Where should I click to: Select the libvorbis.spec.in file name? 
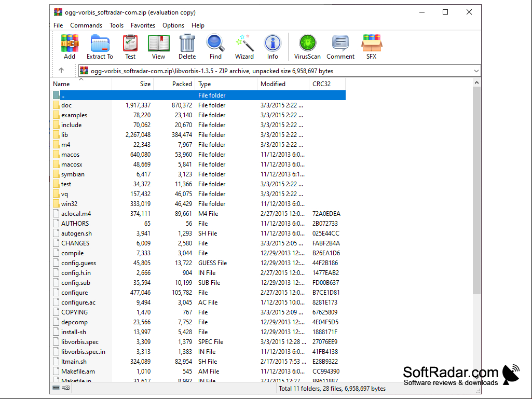[x=83, y=351]
